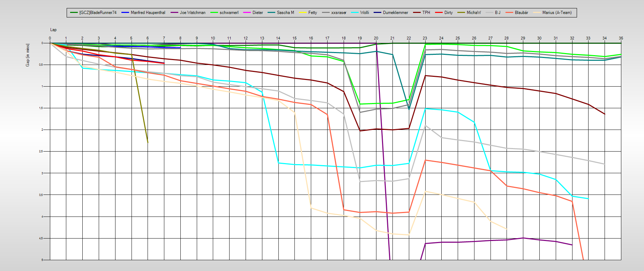
Task: Click lap number 28 on the lap axis
Action: pyautogui.click(x=507, y=38)
